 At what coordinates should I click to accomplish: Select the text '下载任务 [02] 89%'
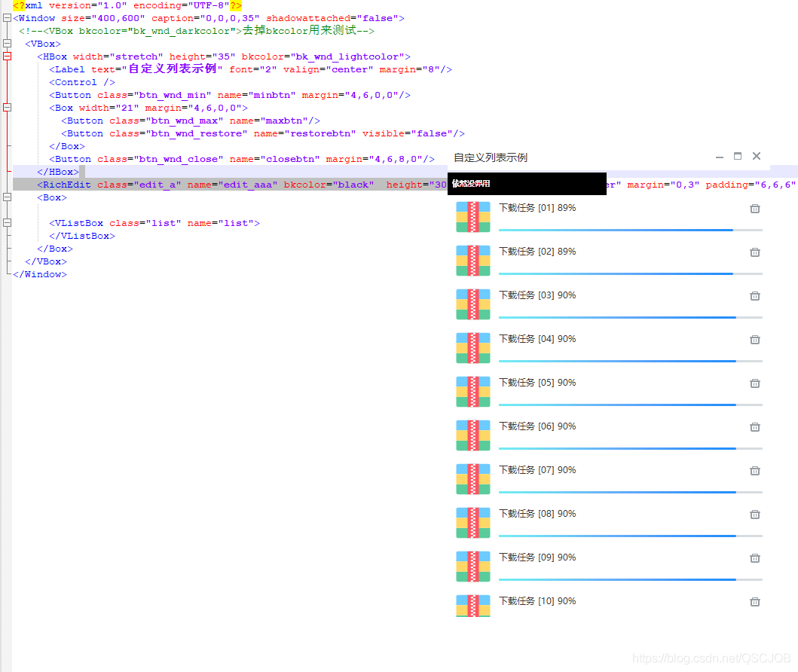[537, 252]
